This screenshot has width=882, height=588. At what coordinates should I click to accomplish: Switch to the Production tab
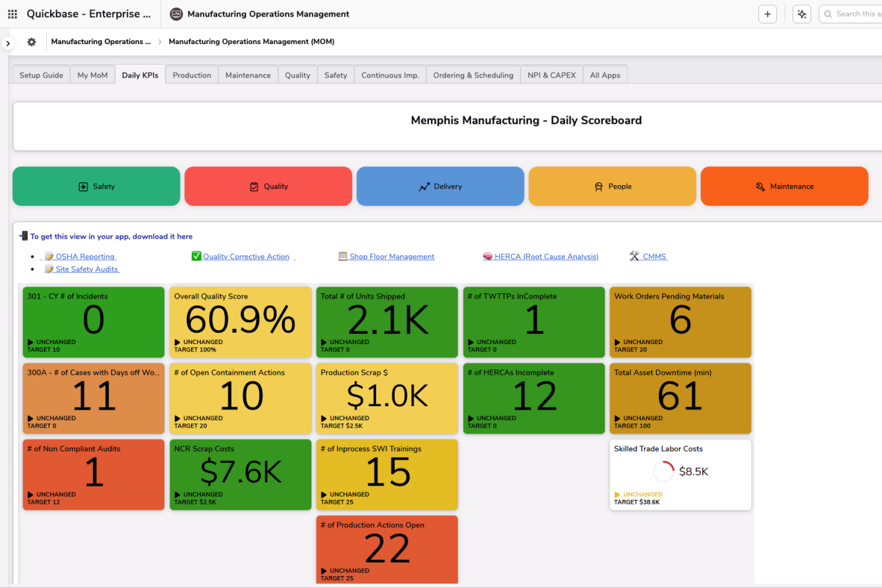(x=192, y=76)
